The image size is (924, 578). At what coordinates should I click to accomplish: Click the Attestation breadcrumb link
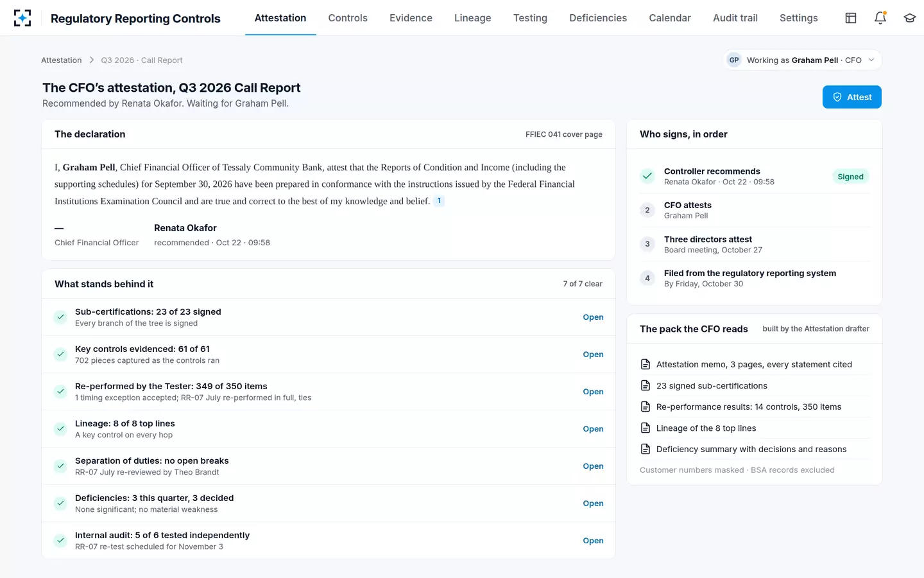point(62,60)
